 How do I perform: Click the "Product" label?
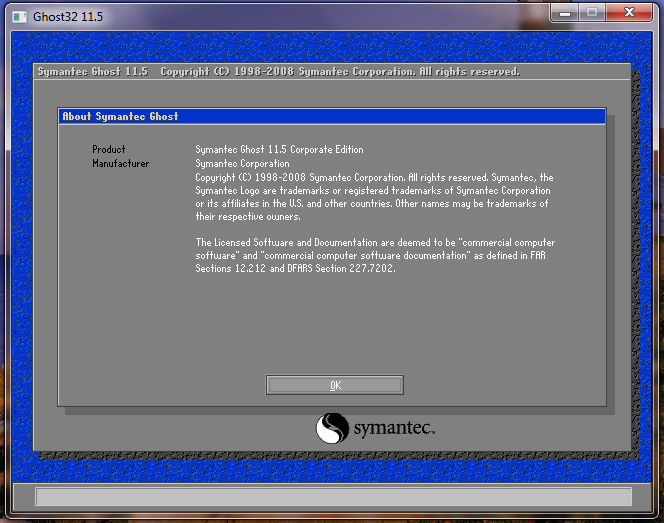[109, 149]
